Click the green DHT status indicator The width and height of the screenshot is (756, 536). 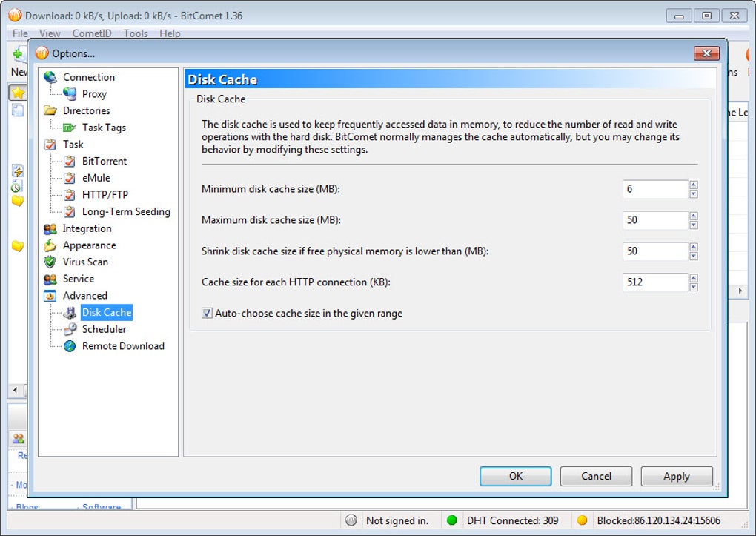(x=452, y=520)
